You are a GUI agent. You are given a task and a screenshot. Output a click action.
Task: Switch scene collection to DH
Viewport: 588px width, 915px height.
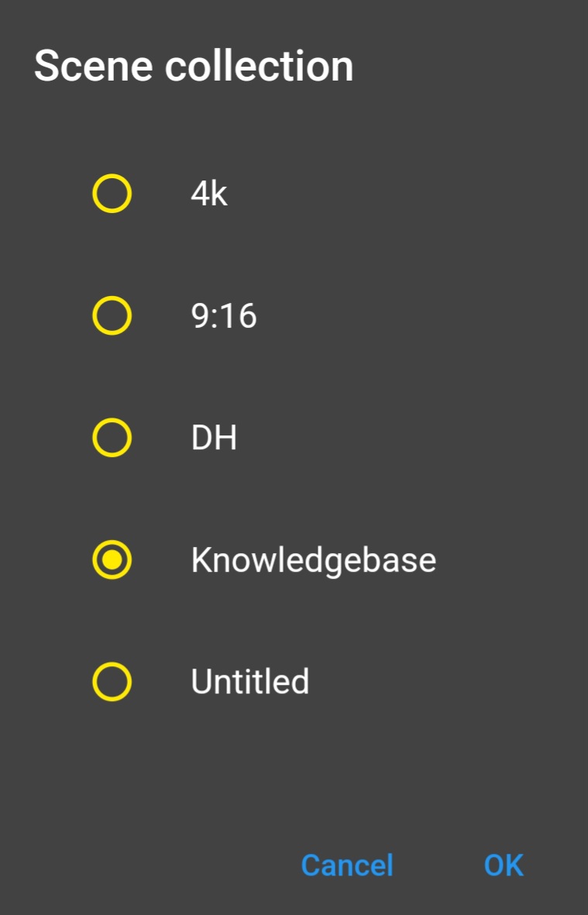[112, 438]
